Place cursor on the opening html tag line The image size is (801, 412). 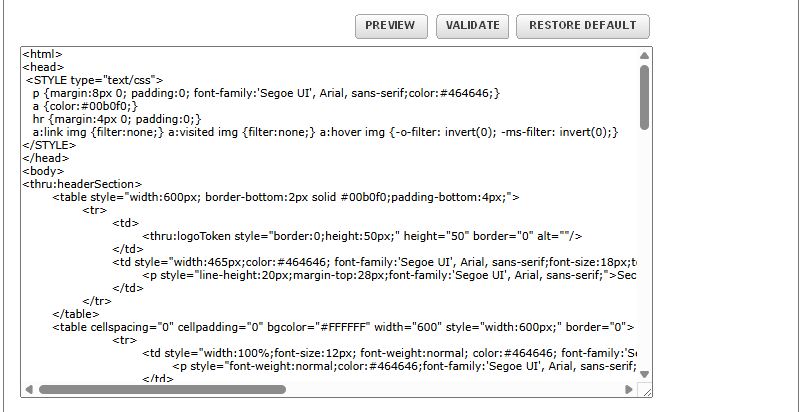click(43, 54)
